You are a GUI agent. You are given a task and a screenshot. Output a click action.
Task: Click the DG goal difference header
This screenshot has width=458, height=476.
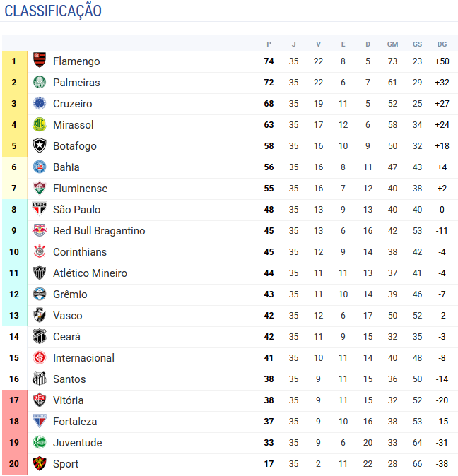point(442,44)
